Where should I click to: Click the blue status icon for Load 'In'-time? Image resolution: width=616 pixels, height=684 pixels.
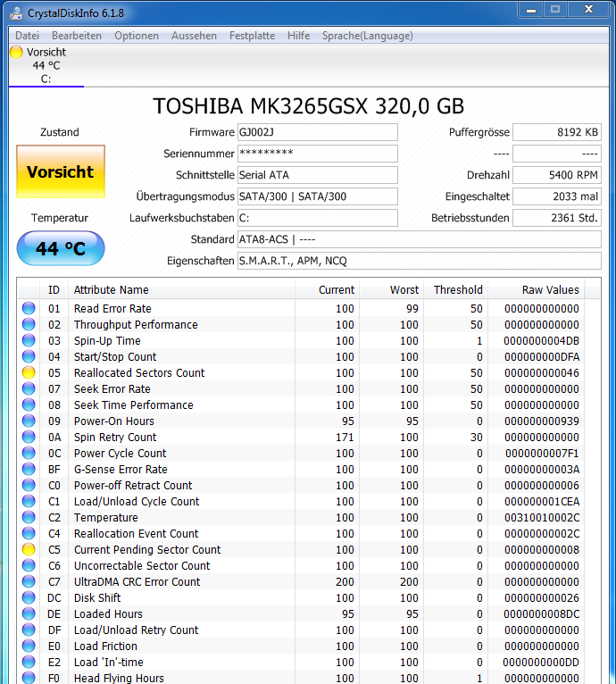[x=29, y=662]
